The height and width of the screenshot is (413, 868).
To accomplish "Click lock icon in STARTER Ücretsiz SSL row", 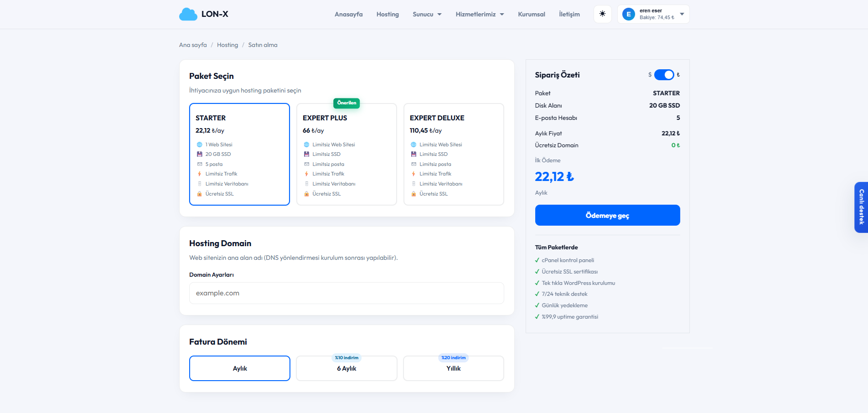I will (199, 194).
